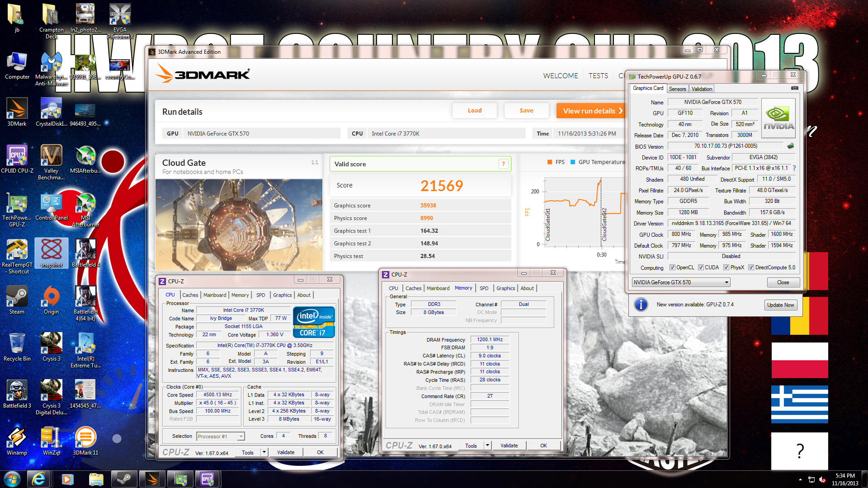
Task: Open the Processor #1 selection dropdown
Action: pos(221,436)
